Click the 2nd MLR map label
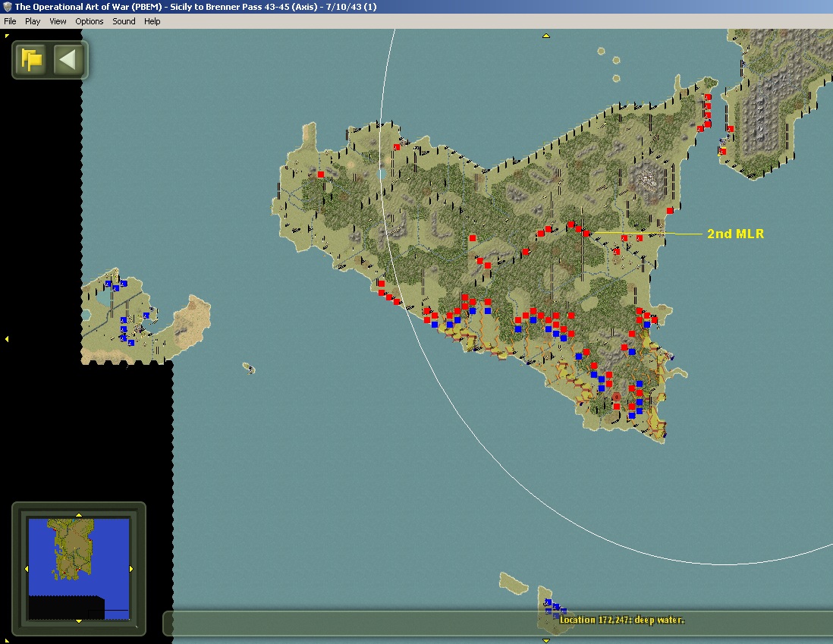 (x=735, y=234)
